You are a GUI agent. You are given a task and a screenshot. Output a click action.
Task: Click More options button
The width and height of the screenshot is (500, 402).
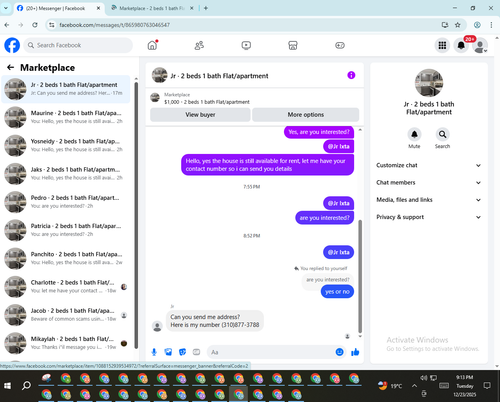[306, 115]
